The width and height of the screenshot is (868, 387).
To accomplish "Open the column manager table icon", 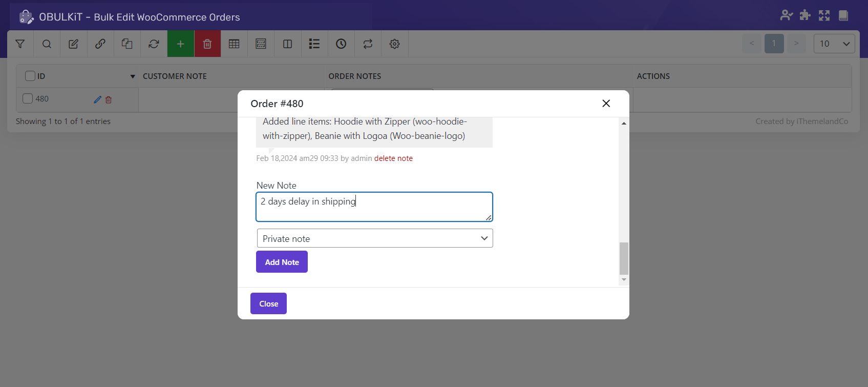I will click(234, 44).
